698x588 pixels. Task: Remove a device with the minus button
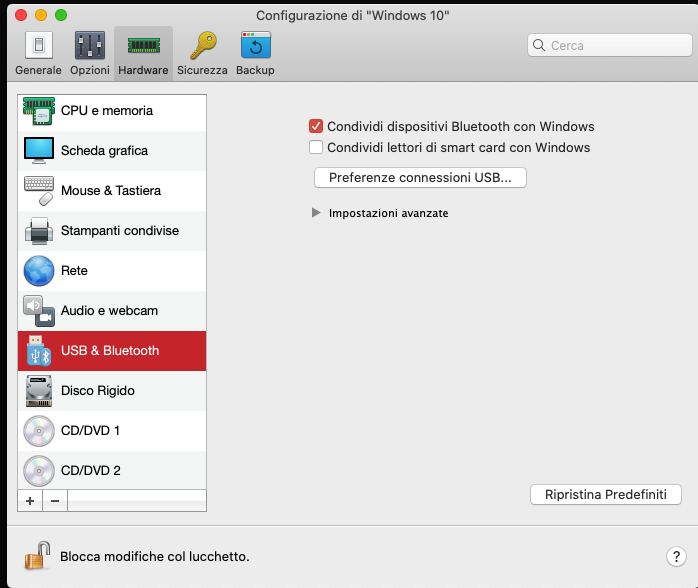point(55,501)
